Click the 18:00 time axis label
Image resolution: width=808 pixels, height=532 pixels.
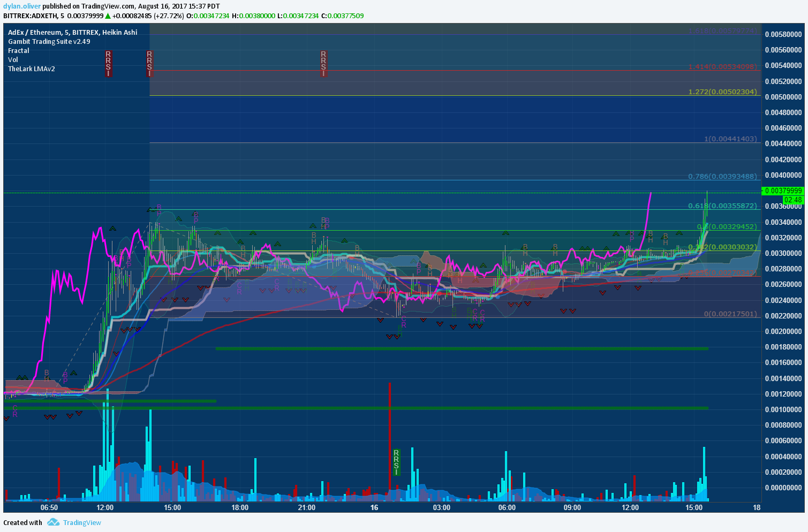pyautogui.click(x=239, y=507)
